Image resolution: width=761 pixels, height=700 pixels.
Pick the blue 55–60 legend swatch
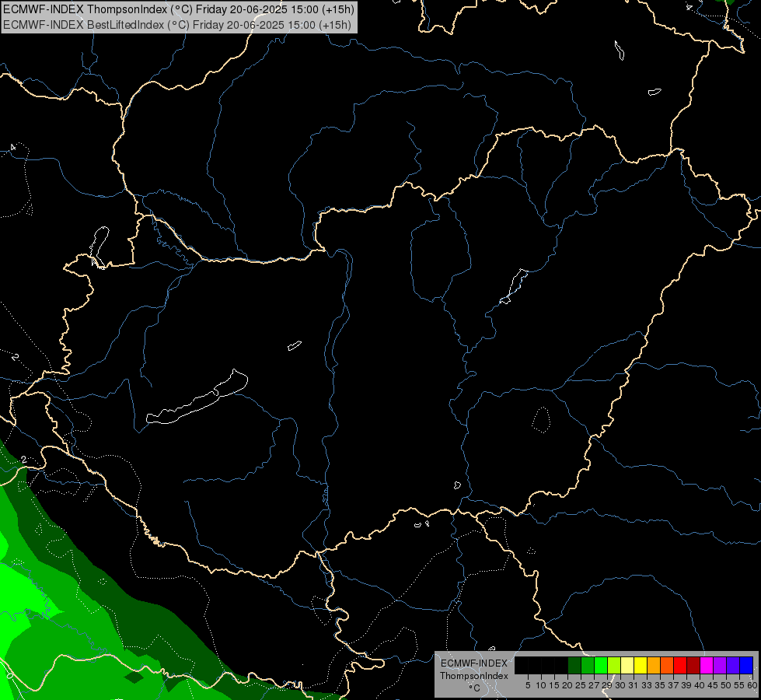746,665
